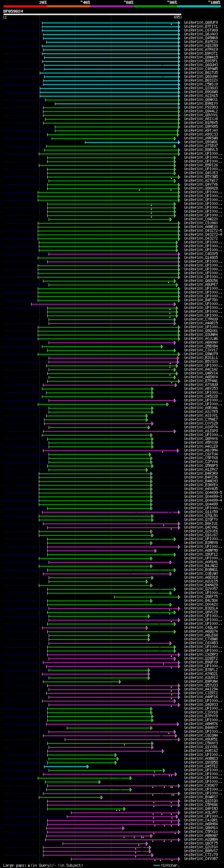
Task: Select hit label UniRef100_Q6GUH3
Action: [x=201, y=65]
